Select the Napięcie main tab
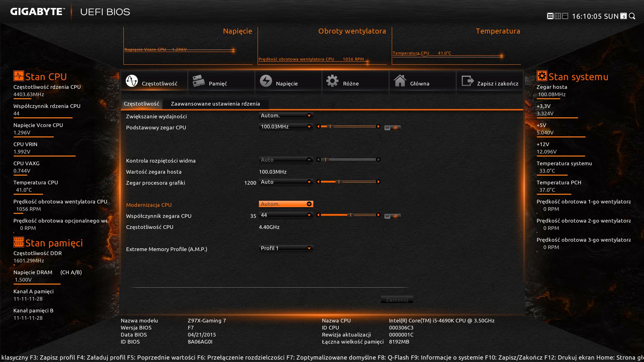 tap(288, 81)
